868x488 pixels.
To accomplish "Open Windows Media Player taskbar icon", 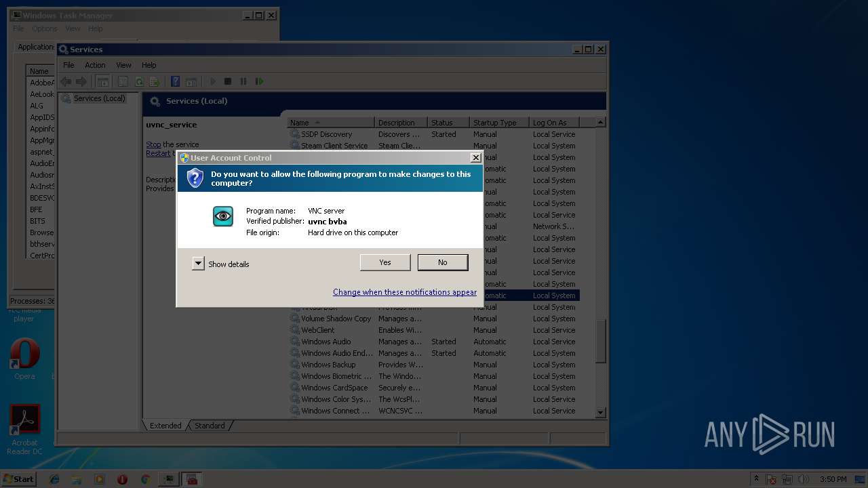I will point(100,479).
